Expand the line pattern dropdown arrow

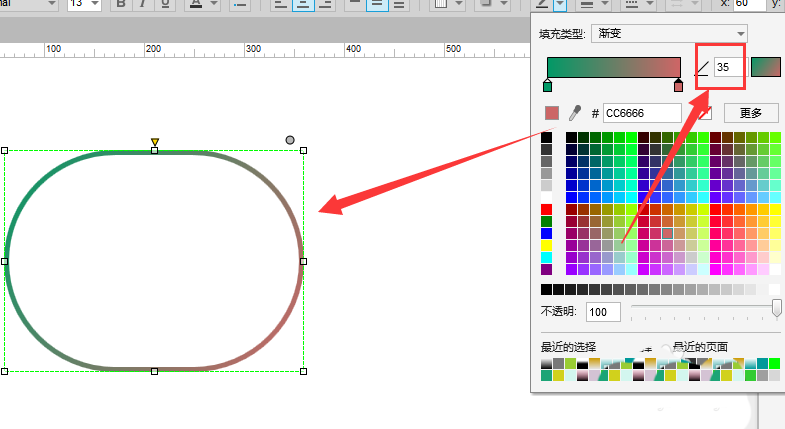pyautogui.click(x=650, y=5)
